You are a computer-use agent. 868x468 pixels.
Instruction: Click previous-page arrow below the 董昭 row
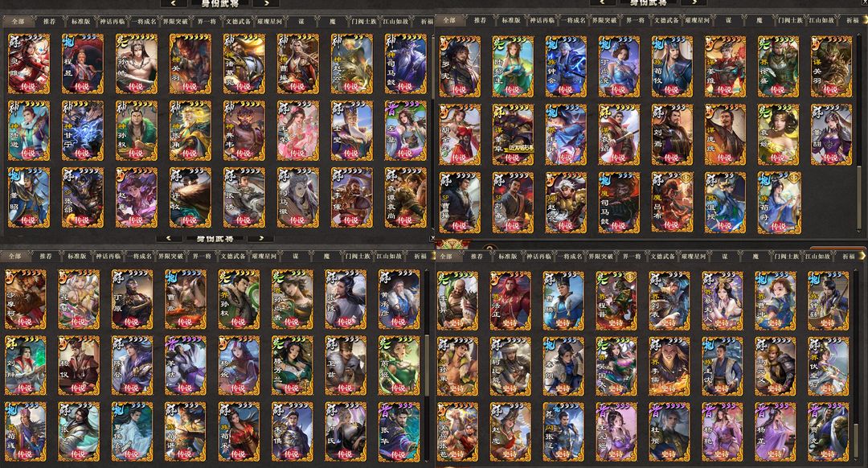point(170,238)
